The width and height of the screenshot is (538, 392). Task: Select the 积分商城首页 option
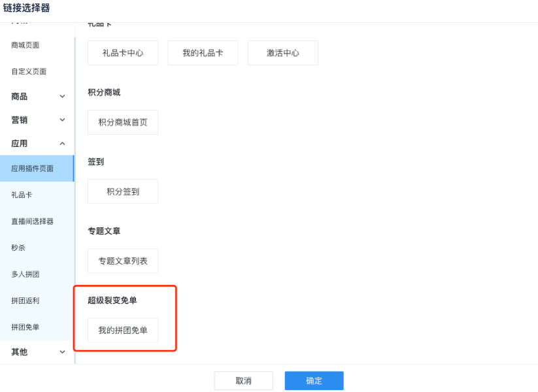[123, 122]
